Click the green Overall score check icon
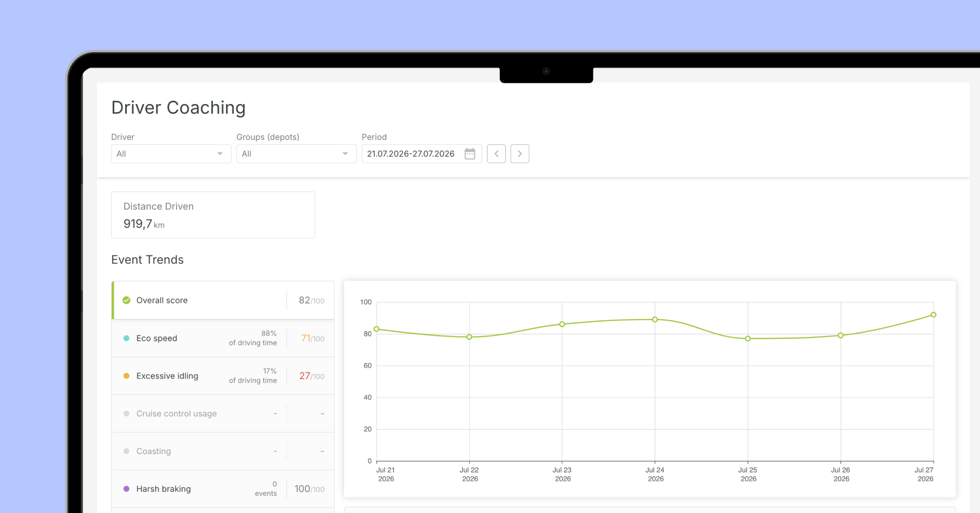This screenshot has height=513, width=980. (126, 300)
